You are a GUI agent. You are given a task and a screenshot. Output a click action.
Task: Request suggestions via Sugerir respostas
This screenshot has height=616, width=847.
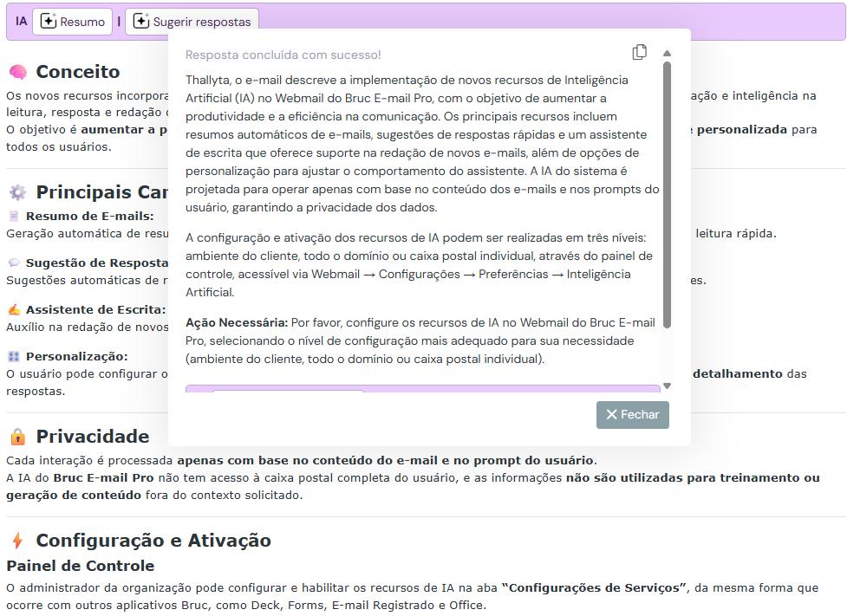[191, 22]
